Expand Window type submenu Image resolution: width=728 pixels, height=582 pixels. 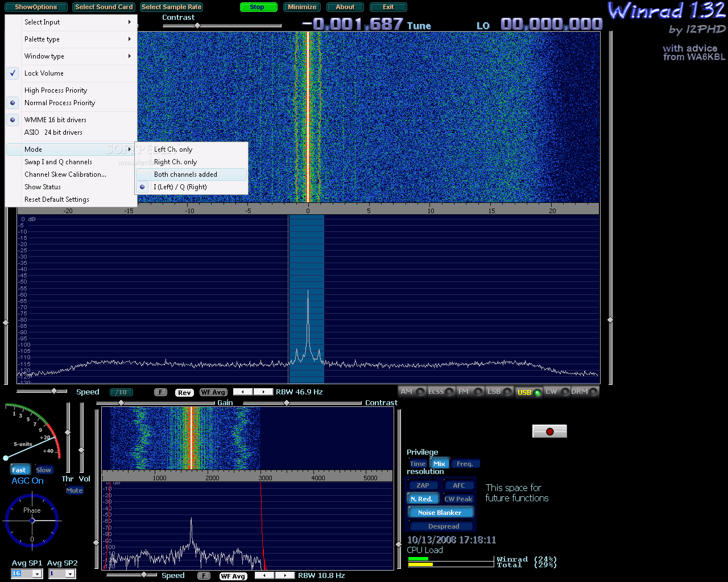coord(71,56)
